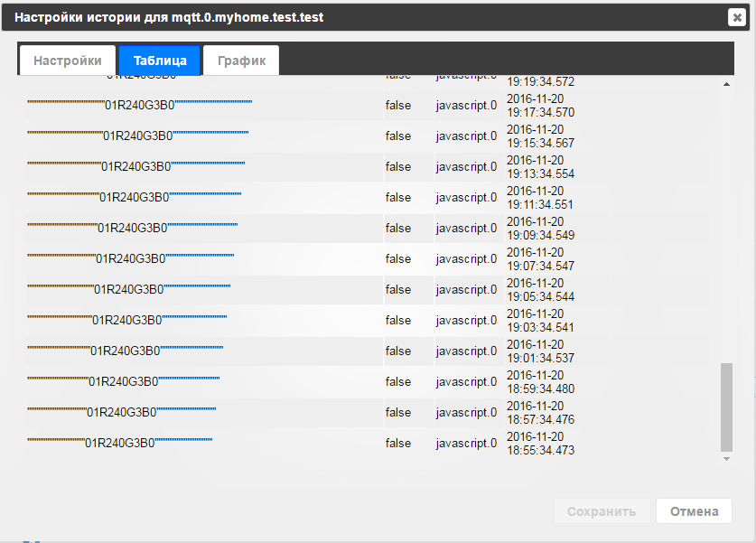The height and width of the screenshot is (543, 756).
Task: Select value in row timestamped 18:55:34.473
Action: click(119, 443)
